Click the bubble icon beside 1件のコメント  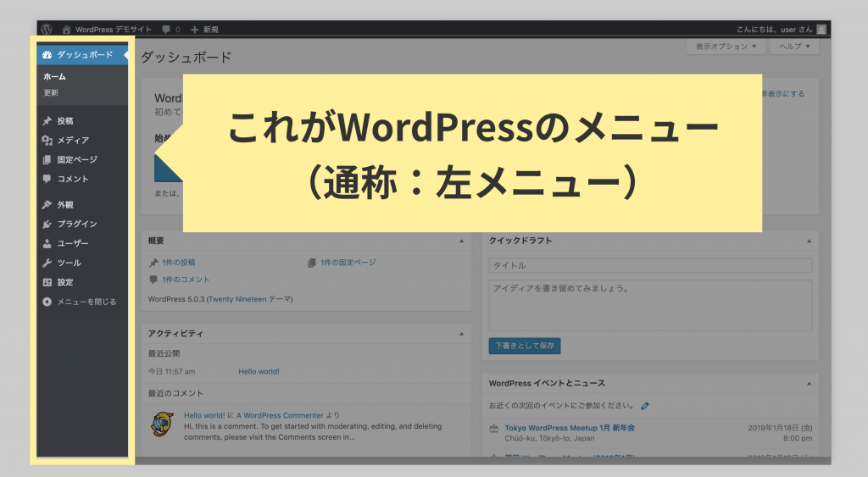pyautogui.click(x=153, y=280)
